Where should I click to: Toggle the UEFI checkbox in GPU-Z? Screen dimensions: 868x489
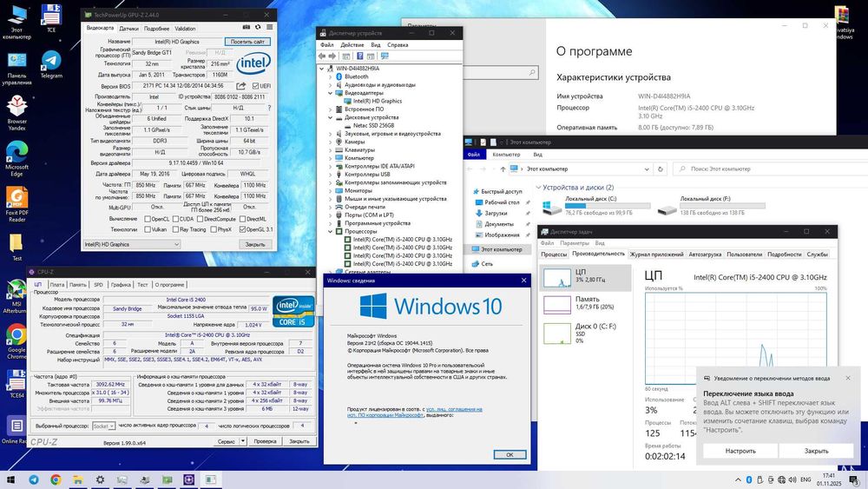(x=255, y=86)
